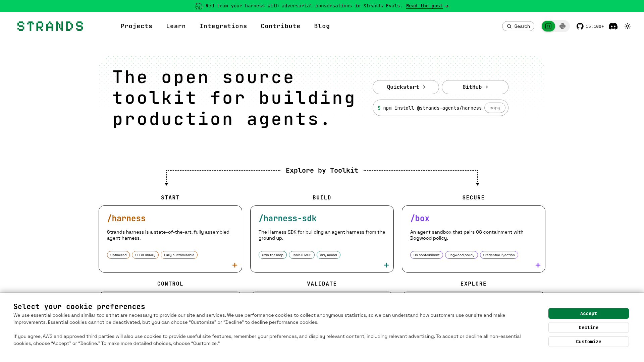Customize cookie preferences

(x=589, y=342)
